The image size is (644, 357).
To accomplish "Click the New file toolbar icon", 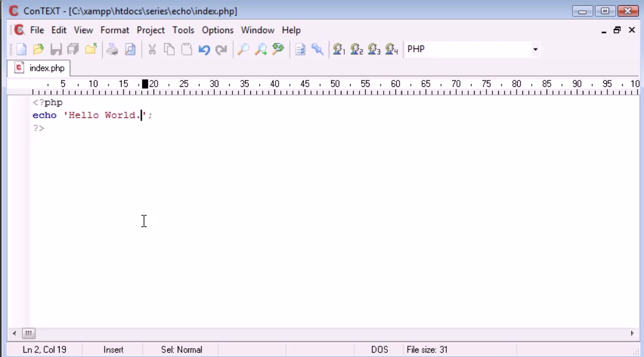I will point(21,50).
